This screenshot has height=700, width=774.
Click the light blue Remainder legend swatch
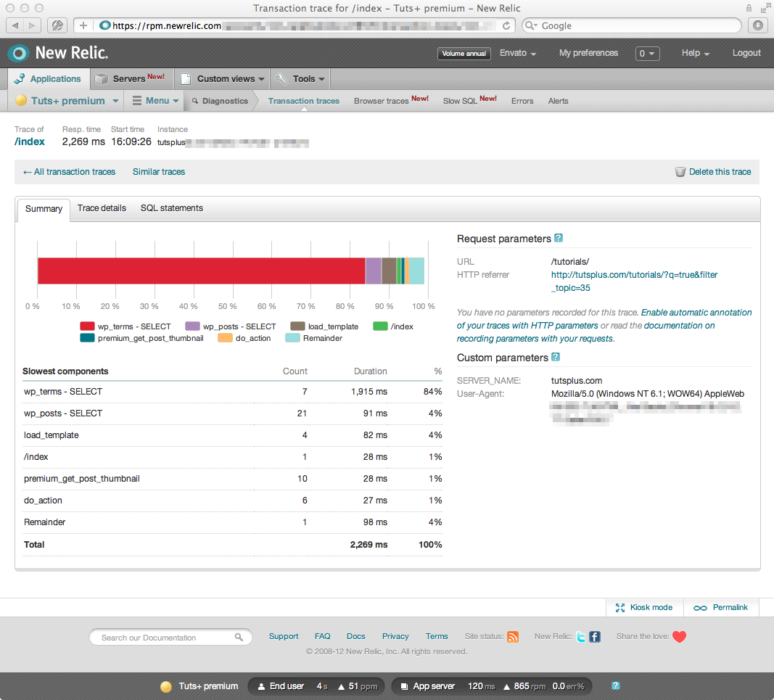[x=293, y=338]
